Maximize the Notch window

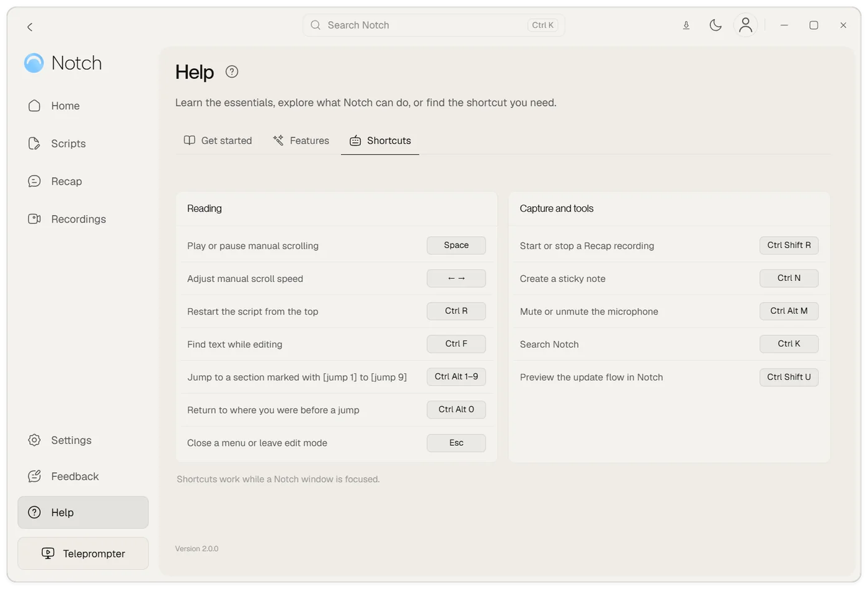(x=814, y=25)
